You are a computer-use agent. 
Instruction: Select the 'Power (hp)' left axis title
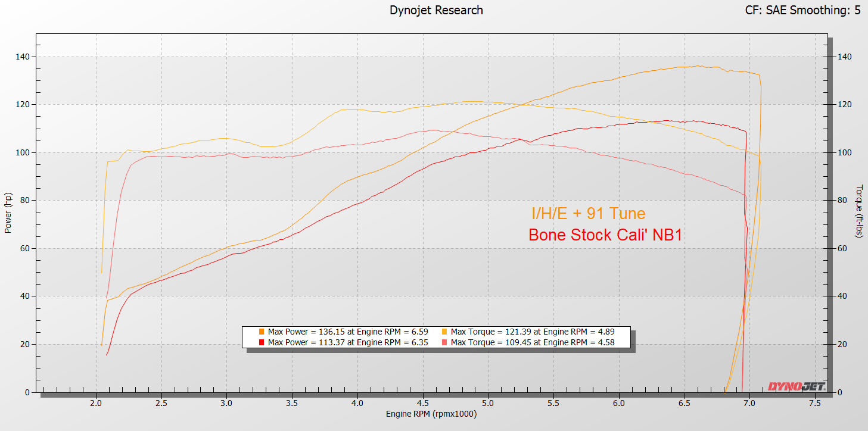tap(8, 213)
